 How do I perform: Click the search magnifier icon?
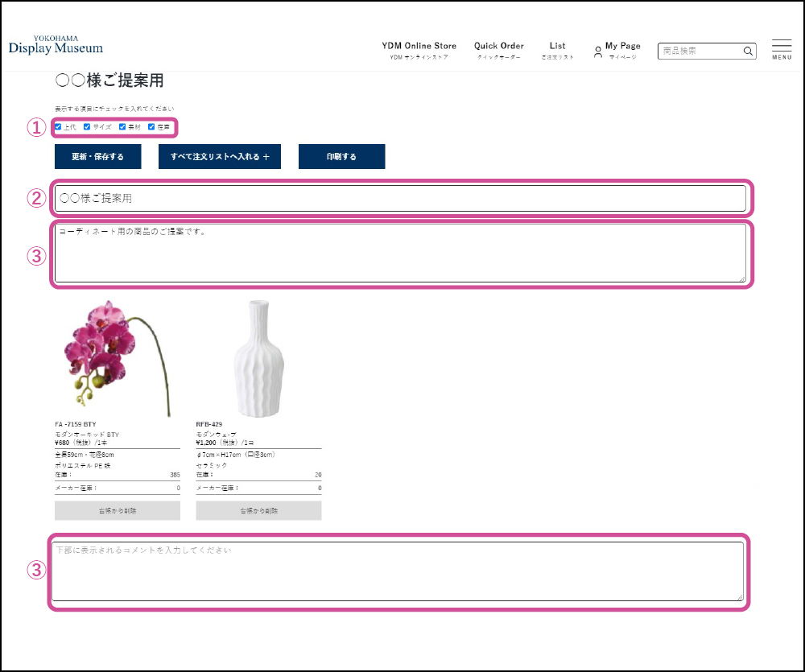coord(748,51)
